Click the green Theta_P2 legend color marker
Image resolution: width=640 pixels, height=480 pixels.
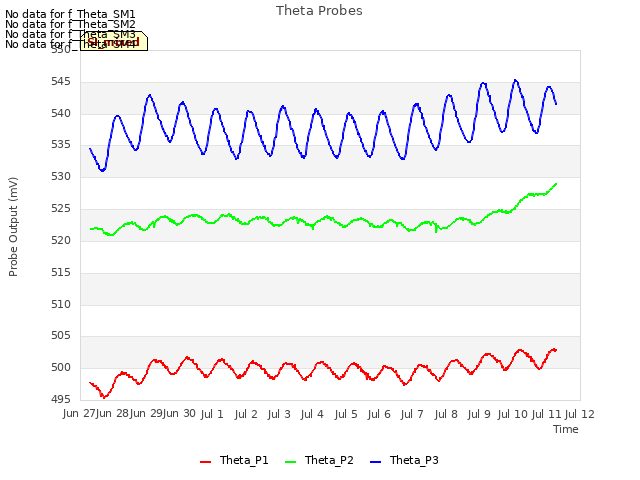[x=290, y=462]
